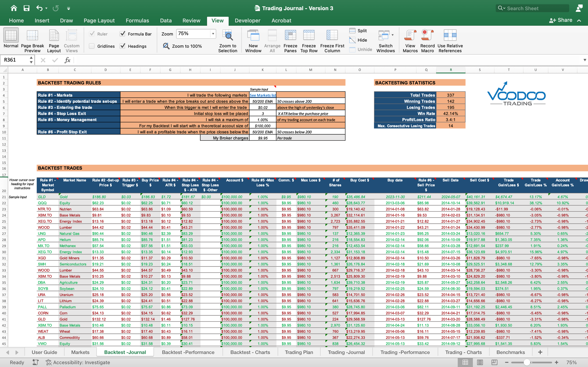This screenshot has height=367, width=588.
Task: Open Page Break Preview view
Action: [32, 36]
